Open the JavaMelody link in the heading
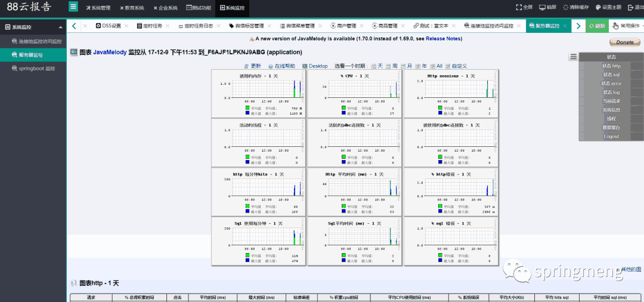 [x=110, y=53]
